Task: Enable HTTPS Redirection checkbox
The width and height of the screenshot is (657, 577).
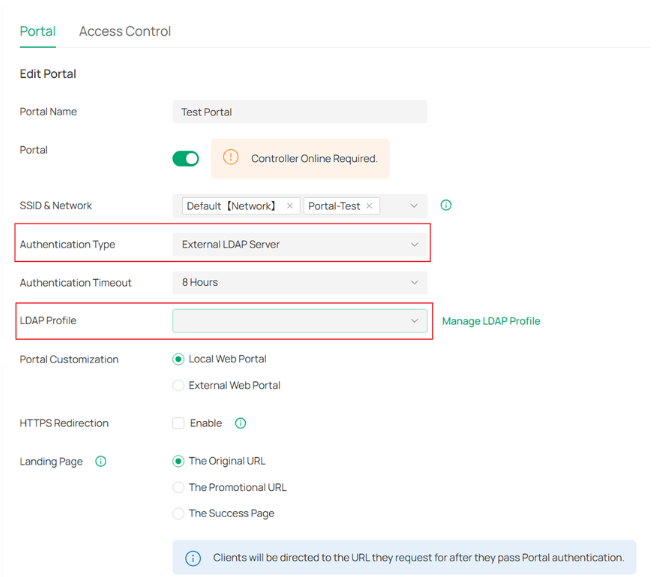Action: [179, 423]
